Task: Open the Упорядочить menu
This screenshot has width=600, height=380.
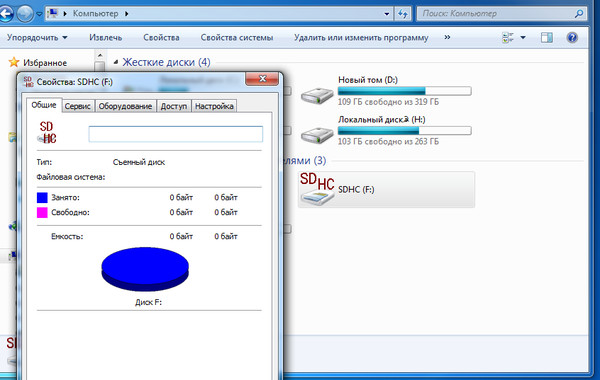Action: pos(37,38)
